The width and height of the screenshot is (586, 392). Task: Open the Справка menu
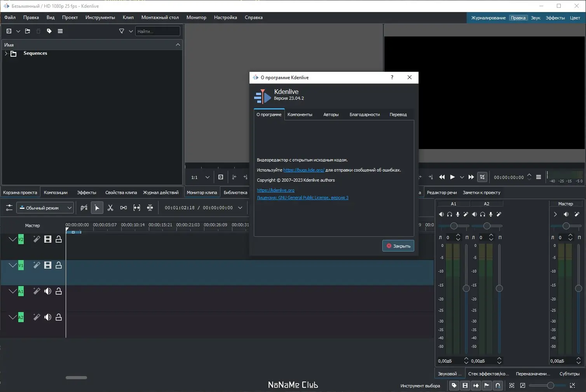point(254,17)
